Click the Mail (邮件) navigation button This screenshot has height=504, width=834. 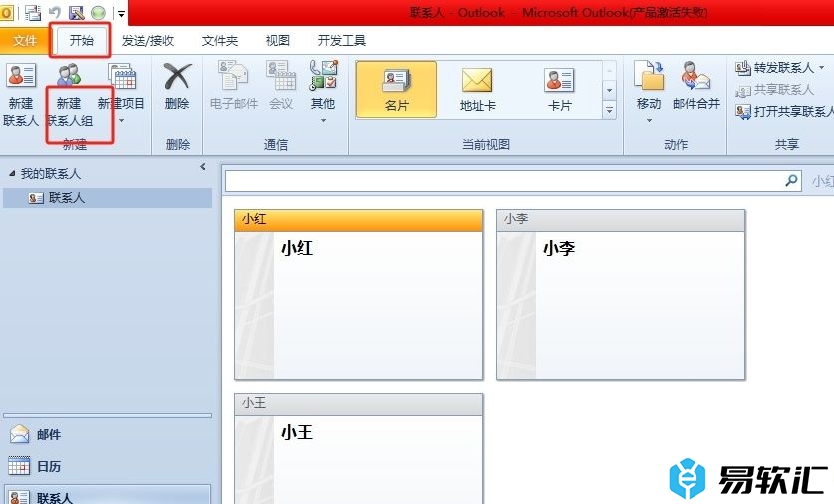tap(107, 435)
